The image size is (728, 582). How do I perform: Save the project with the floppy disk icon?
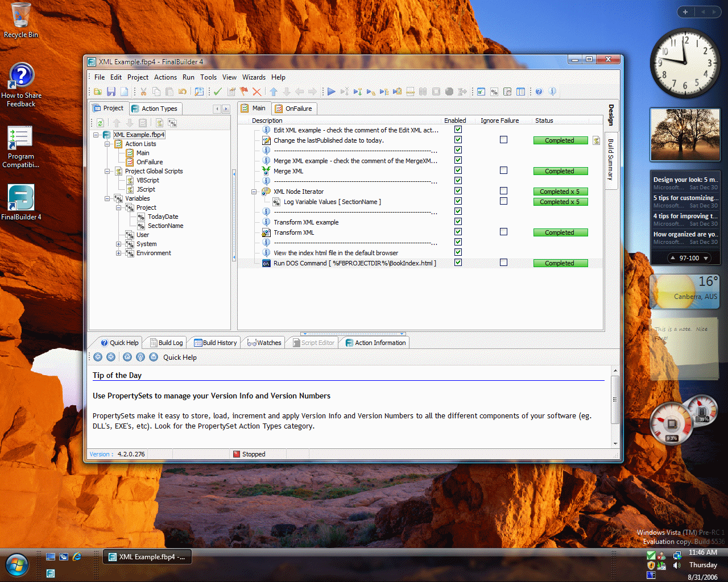point(111,92)
